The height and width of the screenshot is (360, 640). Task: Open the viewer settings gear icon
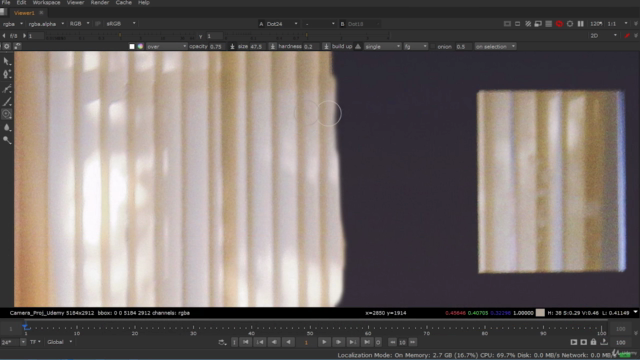(x=7, y=46)
